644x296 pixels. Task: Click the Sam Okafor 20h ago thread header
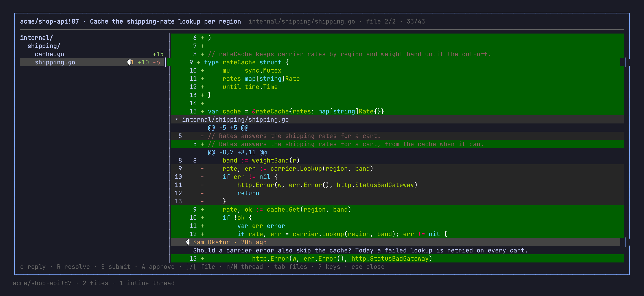(x=395, y=242)
